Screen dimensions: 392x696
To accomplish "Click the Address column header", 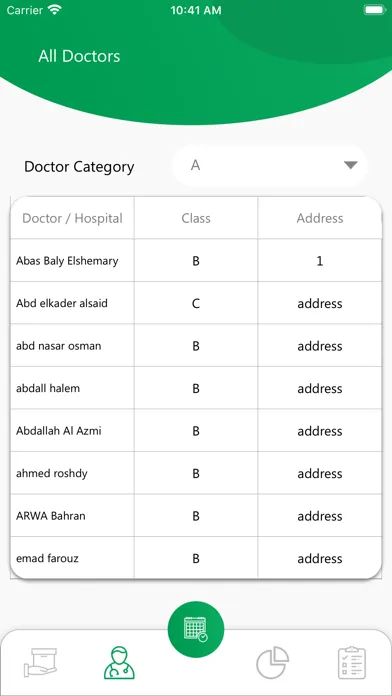I will coord(320,218).
